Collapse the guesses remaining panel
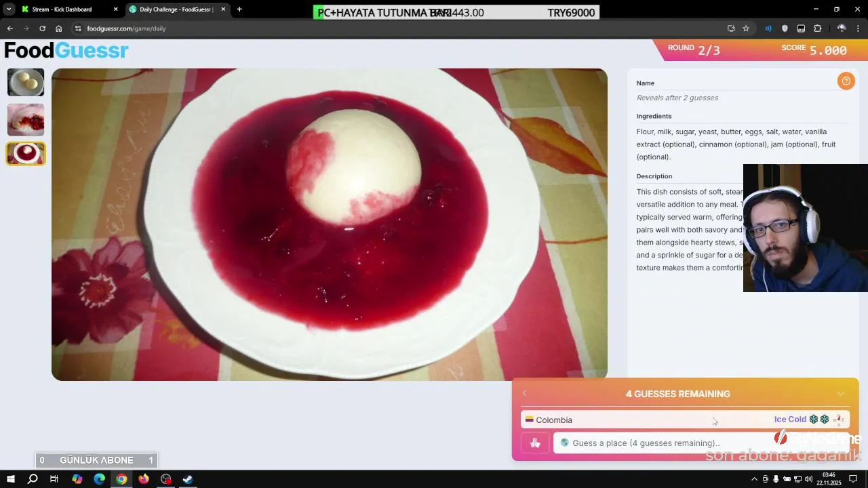The height and width of the screenshot is (488, 868). click(841, 394)
